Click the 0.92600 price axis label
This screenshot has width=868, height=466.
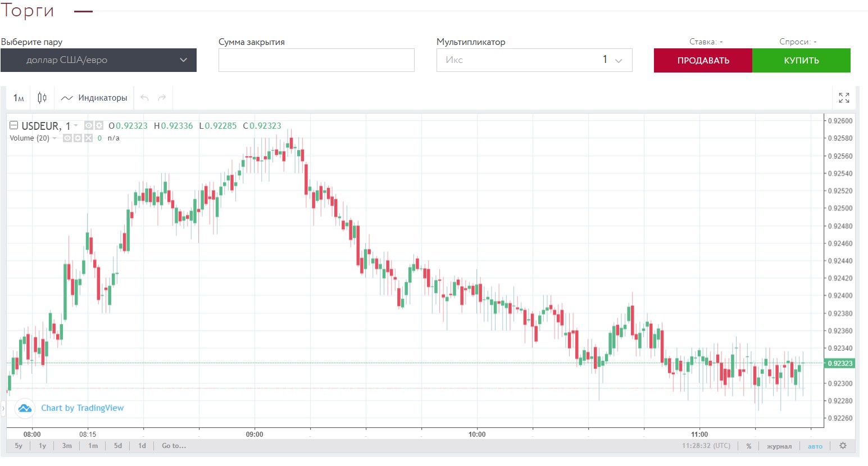840,121
